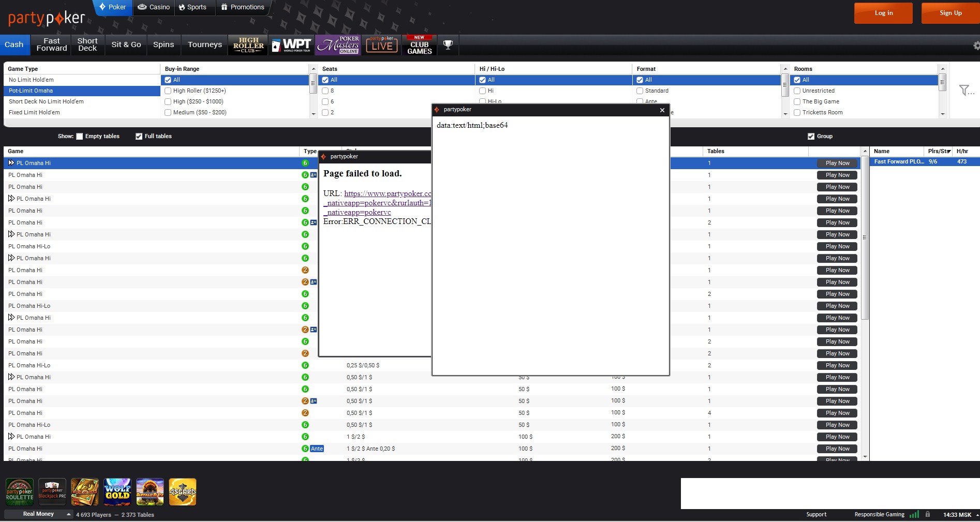Enable the Empty tables checkbox
The image size is (980, 522).
pos(80,137)
